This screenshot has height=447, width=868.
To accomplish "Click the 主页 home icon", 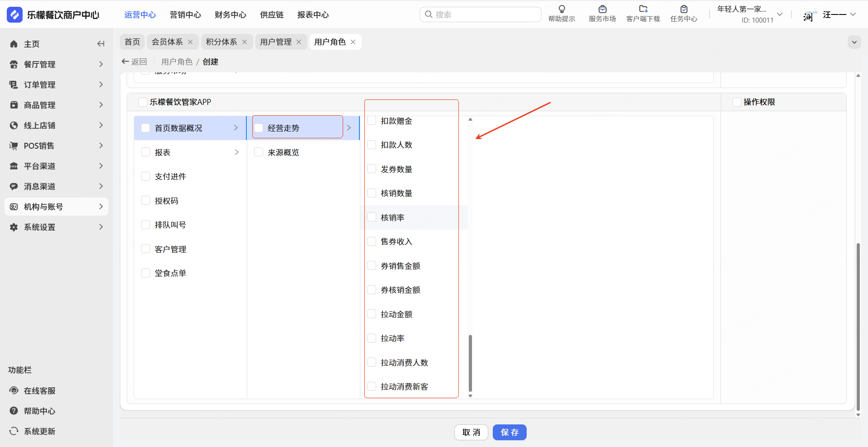I will (14, 44).
